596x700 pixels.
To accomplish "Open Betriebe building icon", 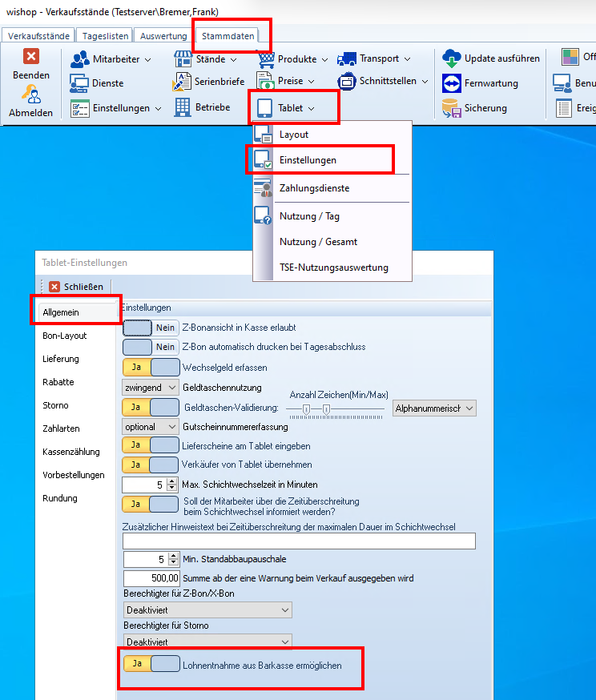I will 182,107.
